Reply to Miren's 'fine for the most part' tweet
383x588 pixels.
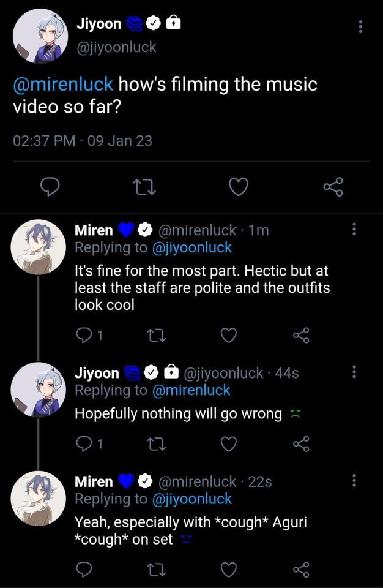point(83,335)
